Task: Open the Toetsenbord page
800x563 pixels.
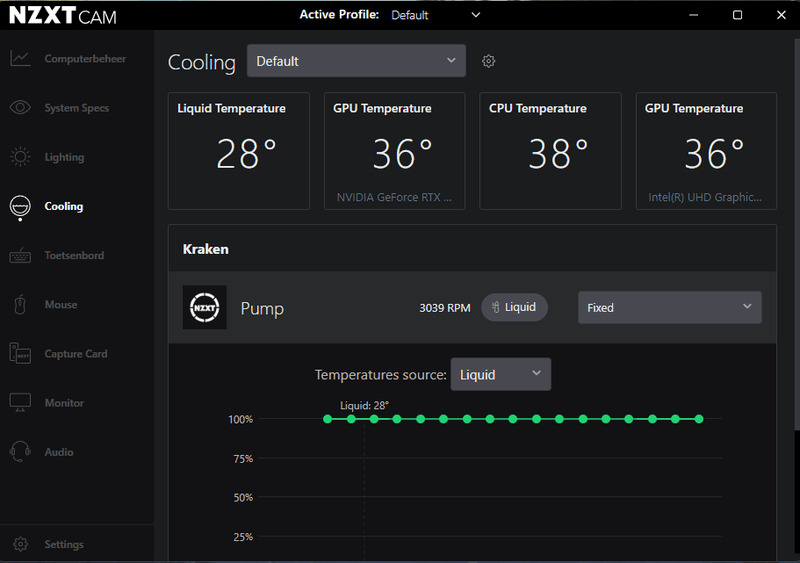Action: (74, 255)
